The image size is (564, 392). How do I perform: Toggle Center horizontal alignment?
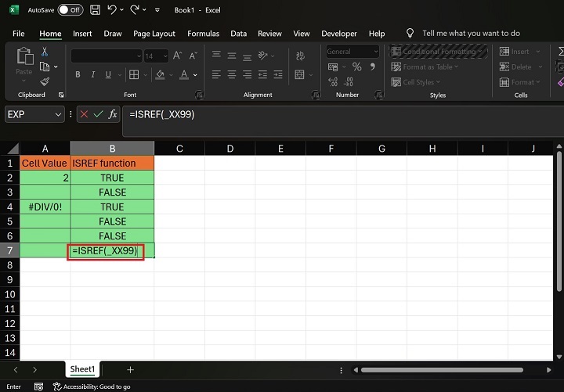pyautogui.click(x=232, y=74)
